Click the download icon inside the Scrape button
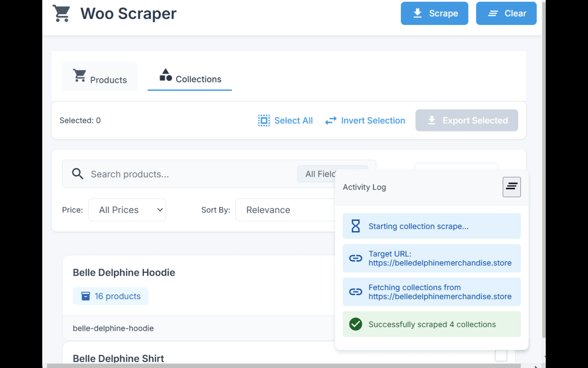588x368 pixels. tap(418, 13)
